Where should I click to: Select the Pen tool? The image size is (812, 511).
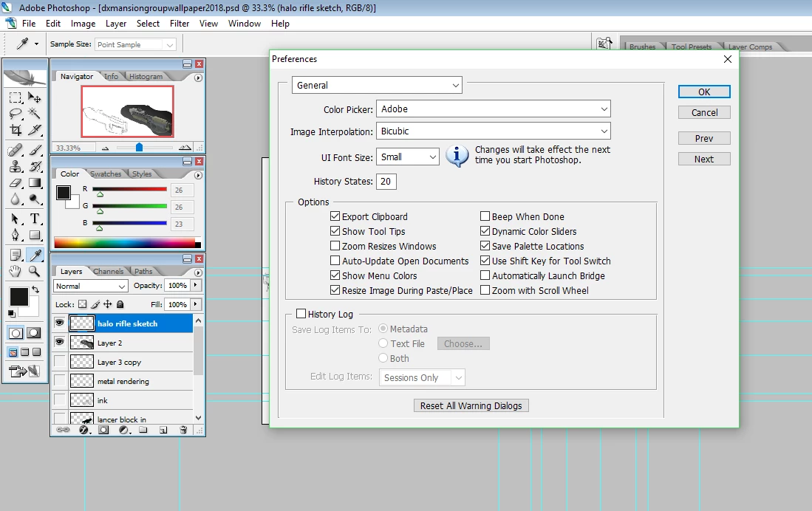16,235
